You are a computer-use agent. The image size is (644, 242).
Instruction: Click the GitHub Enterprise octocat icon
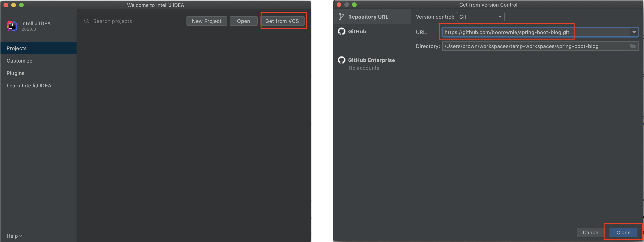341,60
